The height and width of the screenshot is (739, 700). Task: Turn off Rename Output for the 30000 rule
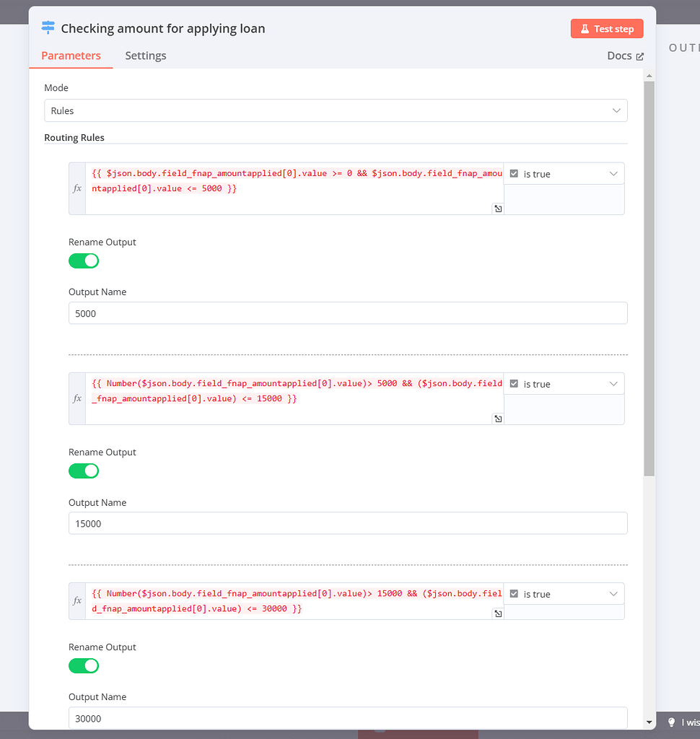[84, 665]
